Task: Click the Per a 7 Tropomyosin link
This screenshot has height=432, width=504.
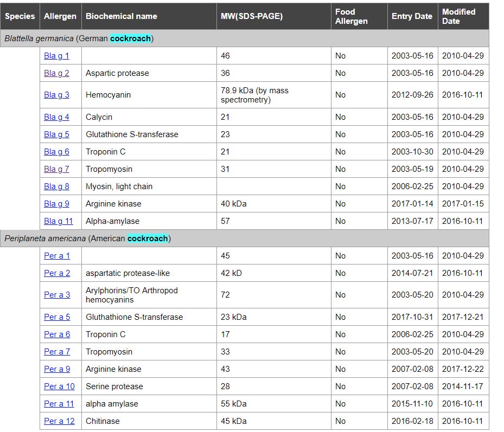Action: coord(57,352)
